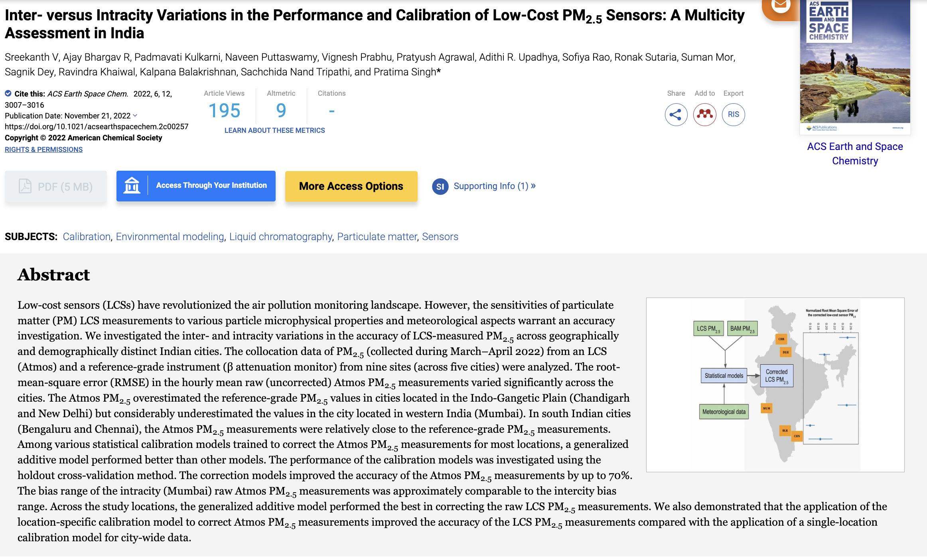Click the journal cover image
927x560 pixels.
(855, 66)
